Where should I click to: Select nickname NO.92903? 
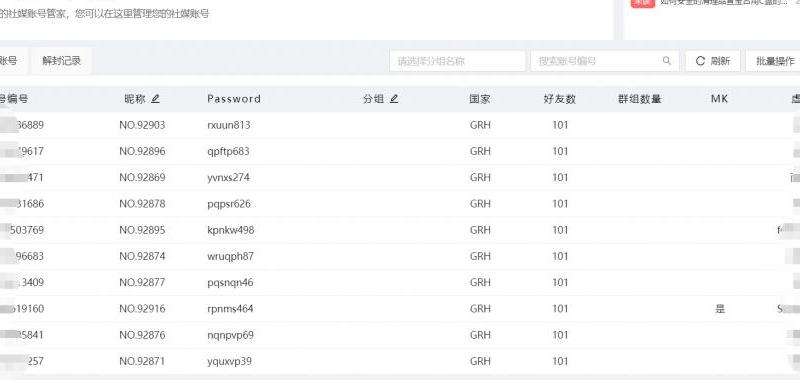[142, 125]
